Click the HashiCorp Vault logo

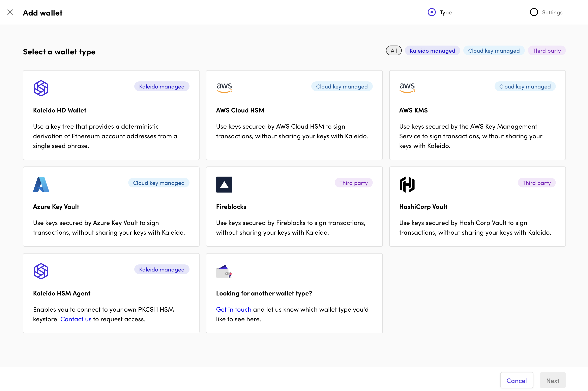pyautogui.click(x=407, y=185)
